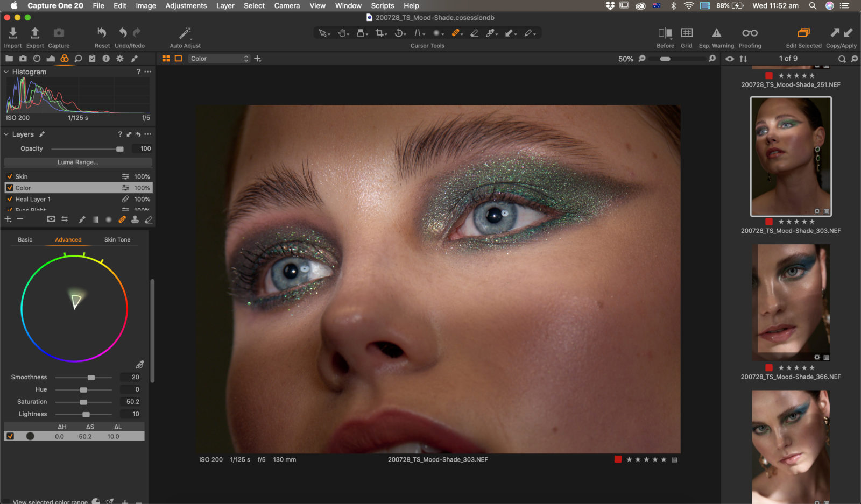This screenshot has width=861, height=504.
Task: Click the camera Capture icon
Action: click(58, 33)
